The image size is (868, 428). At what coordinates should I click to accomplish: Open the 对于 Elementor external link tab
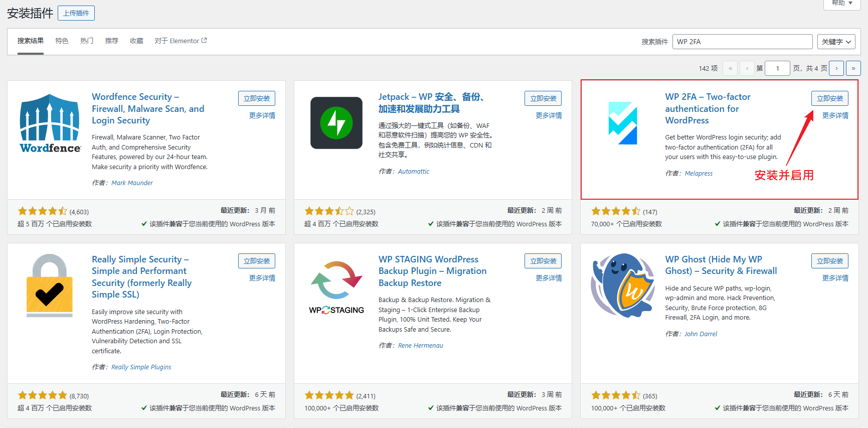click(x=181, y=41)
